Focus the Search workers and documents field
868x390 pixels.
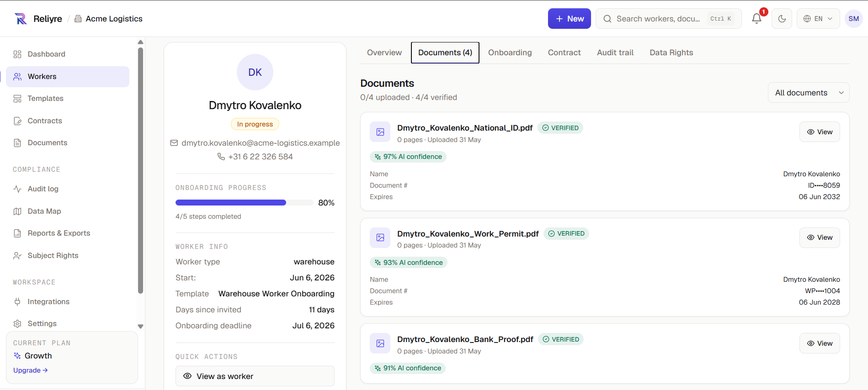pos(668,19)
